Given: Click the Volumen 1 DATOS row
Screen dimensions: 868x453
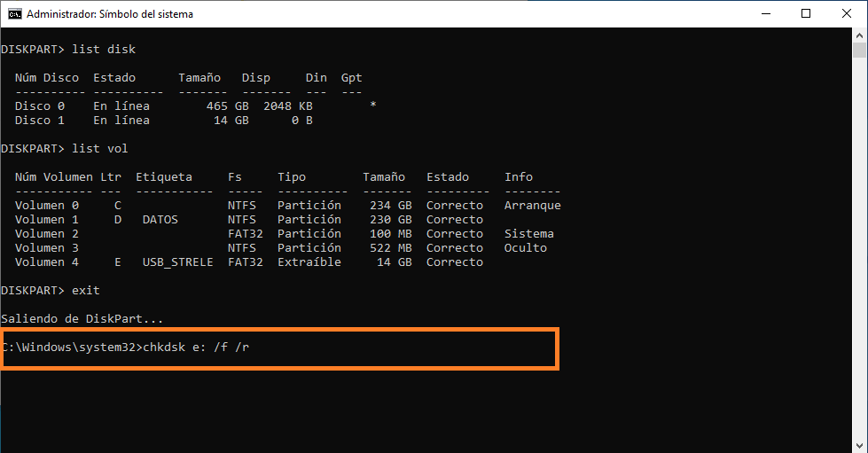Looking at the screenshot, I should point(248,220).
